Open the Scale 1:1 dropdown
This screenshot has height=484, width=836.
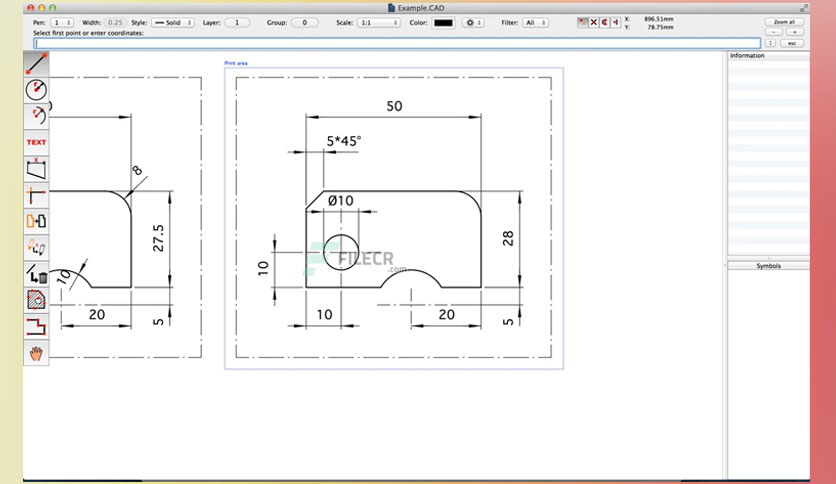(x=379, y=22)
